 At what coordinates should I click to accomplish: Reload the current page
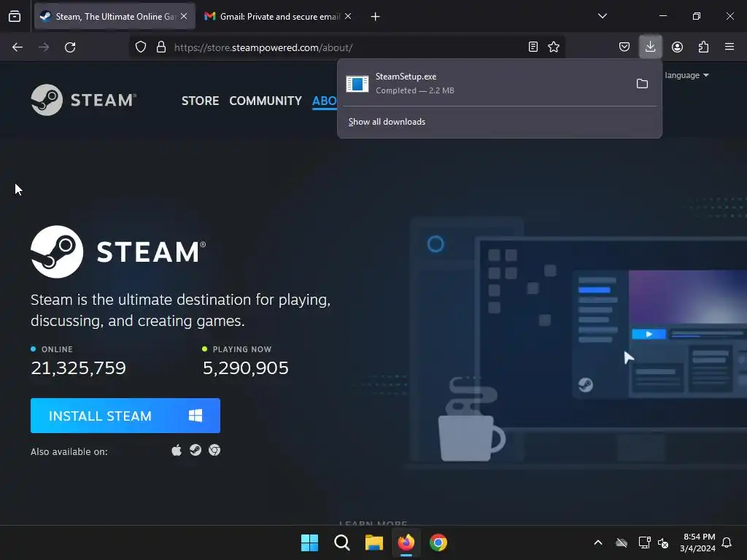(x=70, y=47)
